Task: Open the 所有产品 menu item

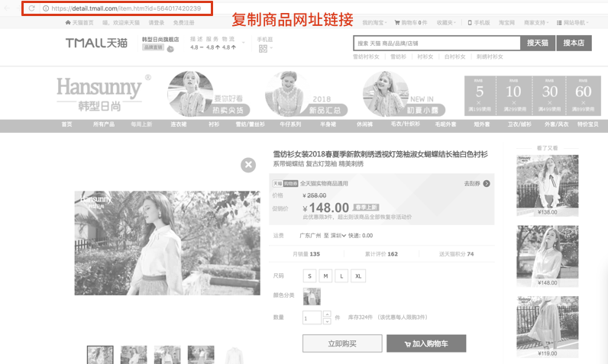Action: tap(104, 124)
